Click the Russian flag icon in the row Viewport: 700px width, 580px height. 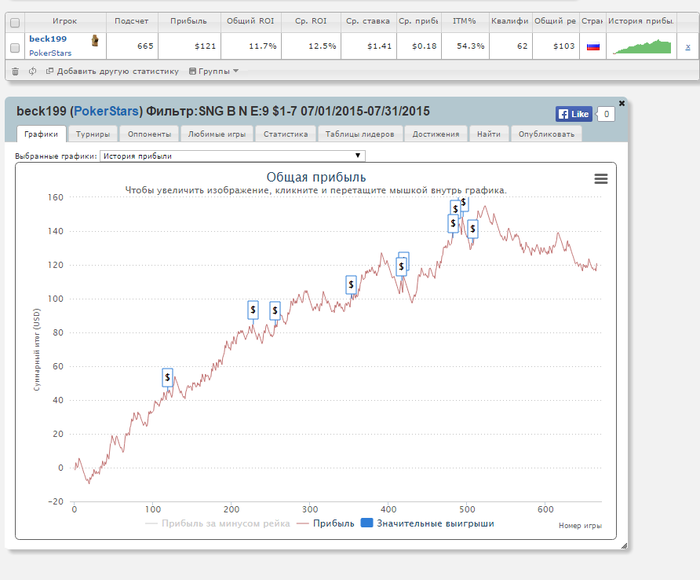[593, 46]
